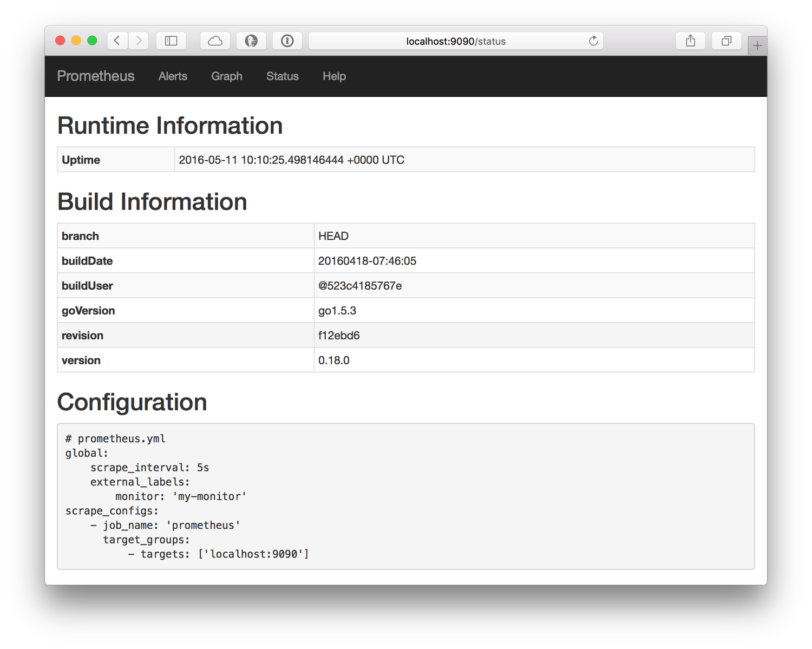Screen dimensions: 812x649
Task: Show all tabs overview
Action: pos(726,41)
